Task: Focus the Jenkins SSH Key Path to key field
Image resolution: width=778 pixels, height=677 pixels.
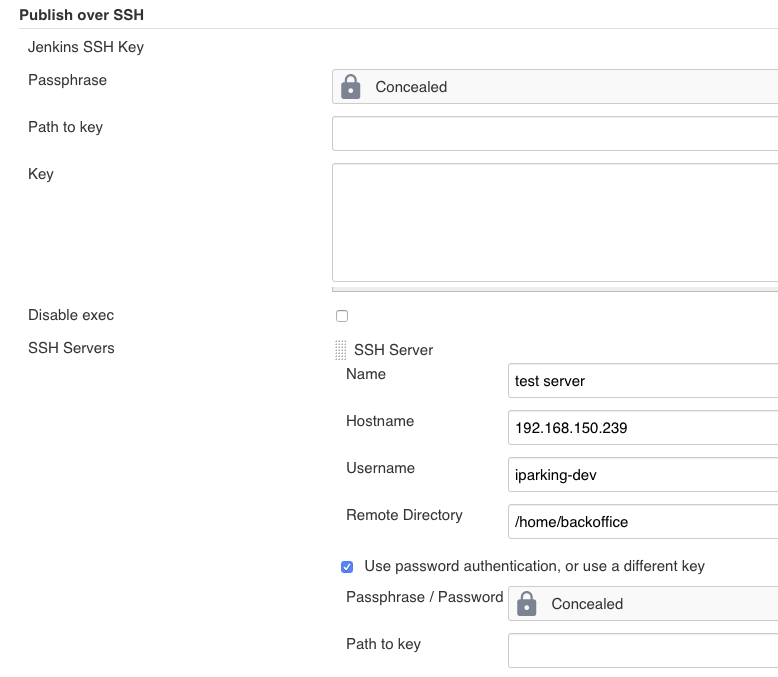Action: 555,134
